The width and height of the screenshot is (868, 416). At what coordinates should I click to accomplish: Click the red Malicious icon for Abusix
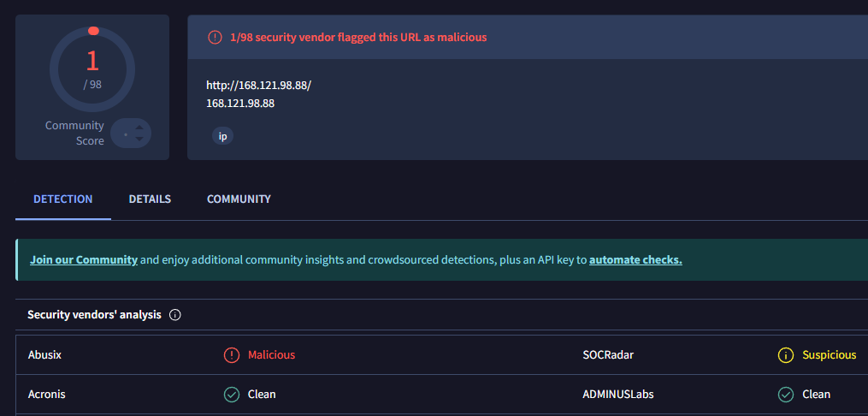[x=231, y=355]
